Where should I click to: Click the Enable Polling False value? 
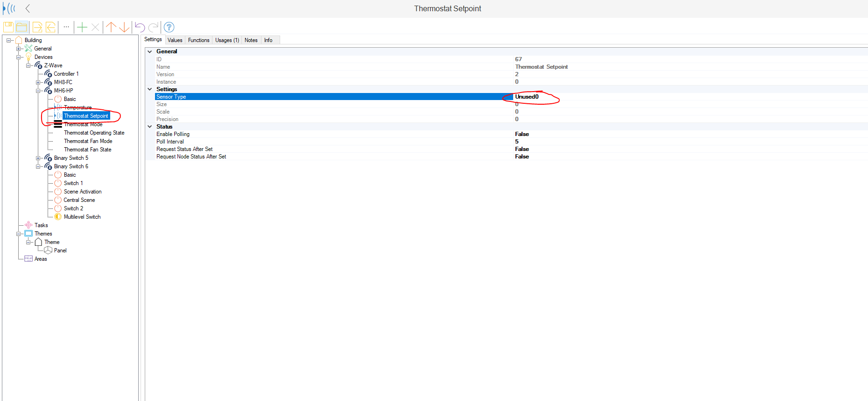522,134
